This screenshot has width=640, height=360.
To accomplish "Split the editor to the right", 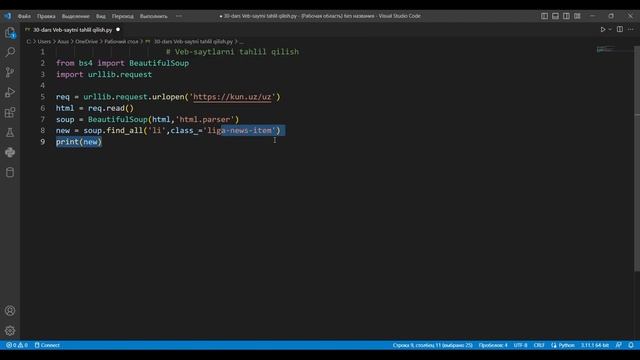I will 620,29.
